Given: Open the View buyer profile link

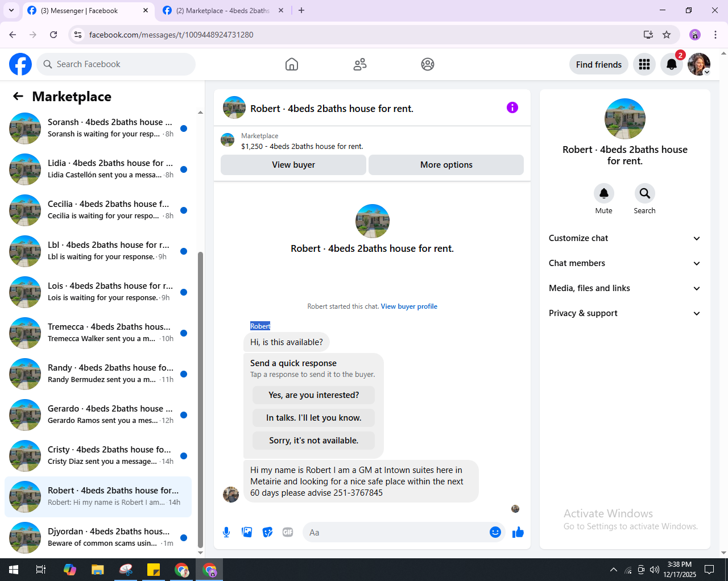Looking at the screenshot, I should pyautogui.click(x=409, y=306).
